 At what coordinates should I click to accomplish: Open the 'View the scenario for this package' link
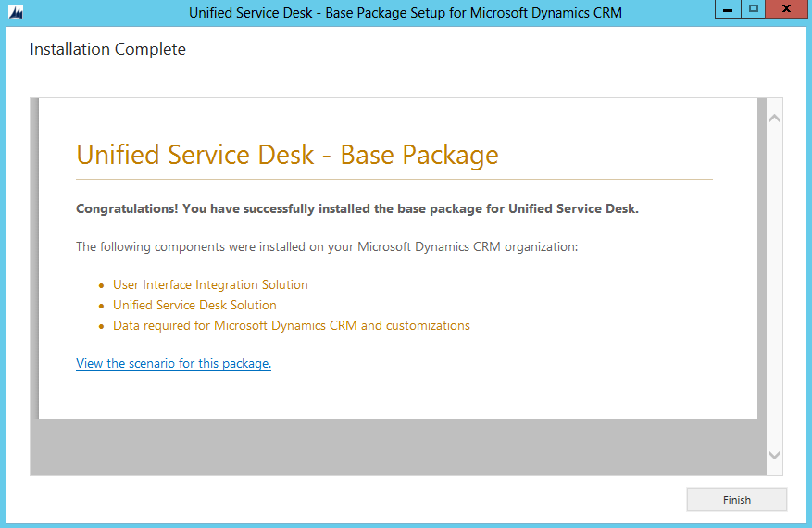click(x=173, y=364)
